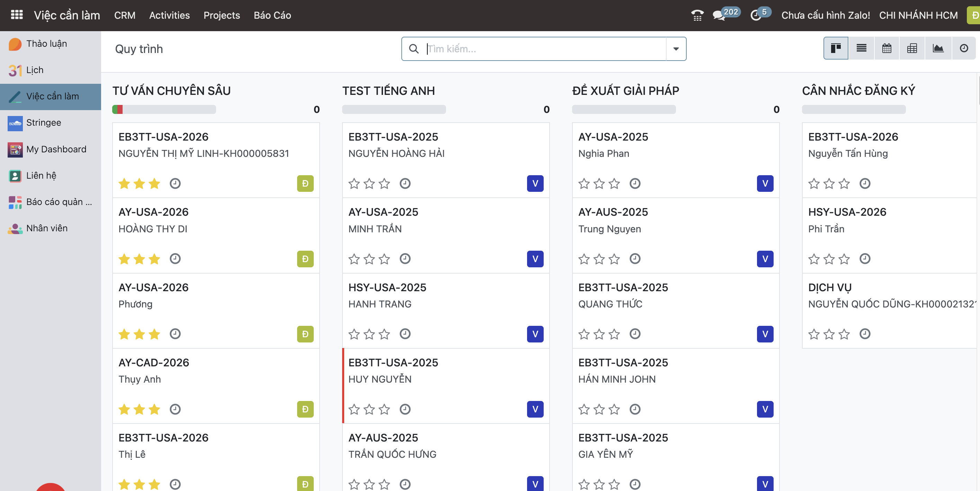Switch to Kanban view
Image resolution: width=980 pixels, height=491 pixels.
(x=836, y=48)
